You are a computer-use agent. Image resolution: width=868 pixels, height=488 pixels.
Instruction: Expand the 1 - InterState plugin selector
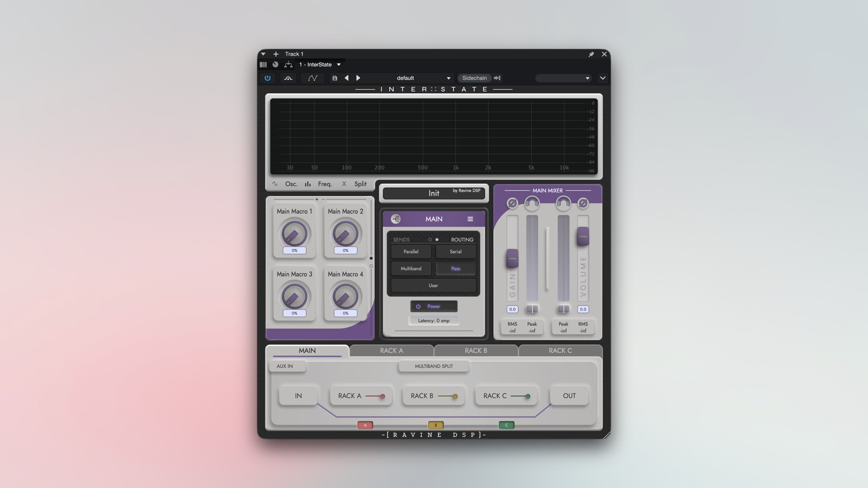[320, 65]
